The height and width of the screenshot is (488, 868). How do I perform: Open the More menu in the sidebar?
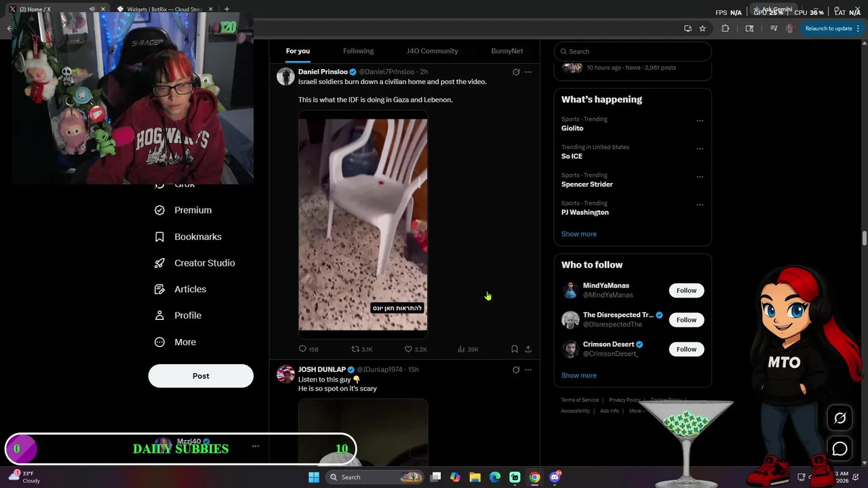[175, 342]
